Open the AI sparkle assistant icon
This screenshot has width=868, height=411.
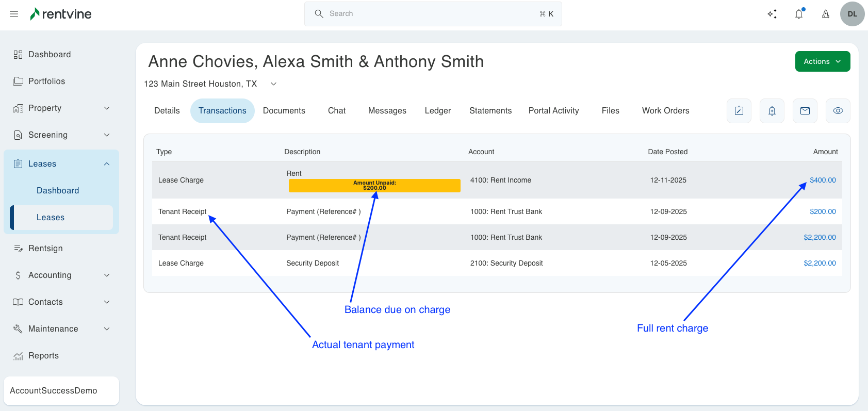point(772,14)
